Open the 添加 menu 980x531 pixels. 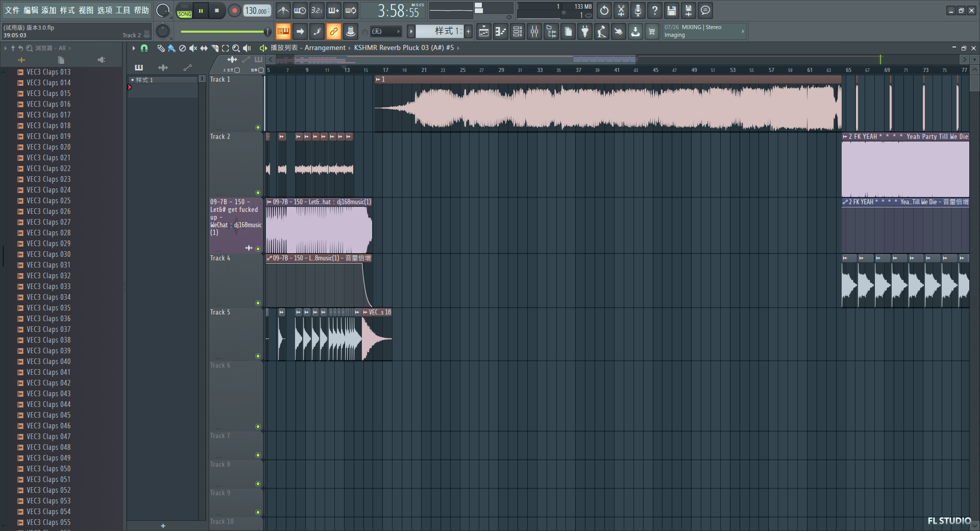click(x=49, y=10)
